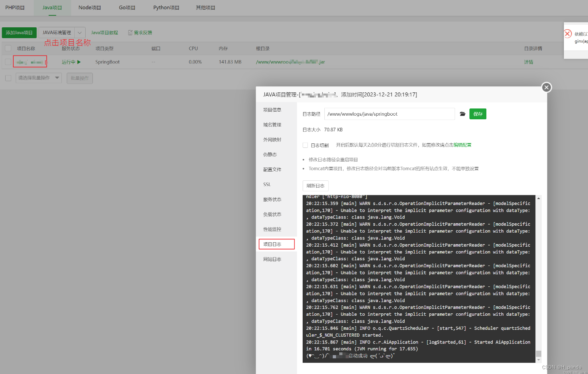Tick the checkbox beside the batch operation dropdown
The image size is (588, 374).
pos(8,78)
